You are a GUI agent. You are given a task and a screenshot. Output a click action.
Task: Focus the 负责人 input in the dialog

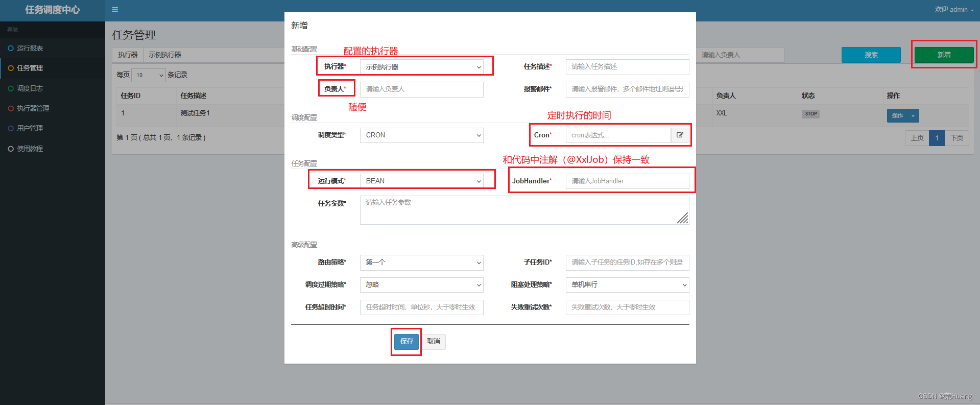(x=422, y=89)
